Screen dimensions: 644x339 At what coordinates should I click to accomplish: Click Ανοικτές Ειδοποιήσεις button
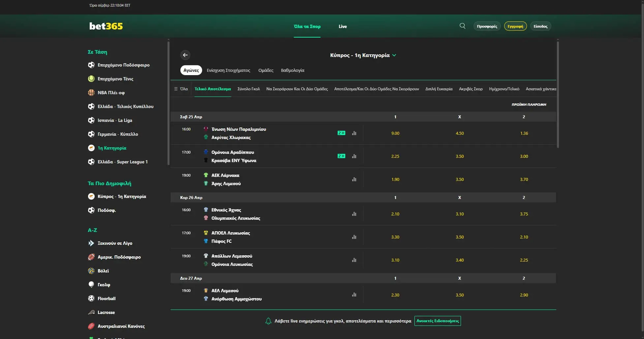[x=438, y=321]
